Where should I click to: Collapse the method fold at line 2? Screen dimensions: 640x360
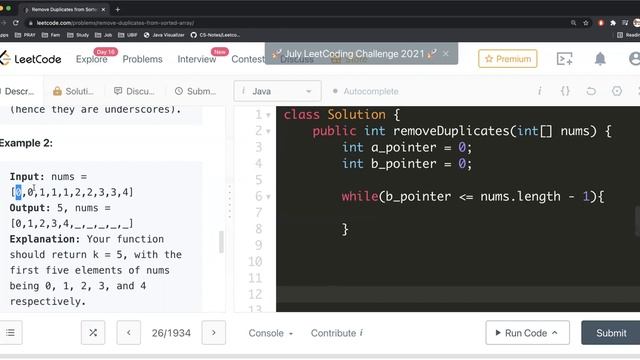point(268,131)
